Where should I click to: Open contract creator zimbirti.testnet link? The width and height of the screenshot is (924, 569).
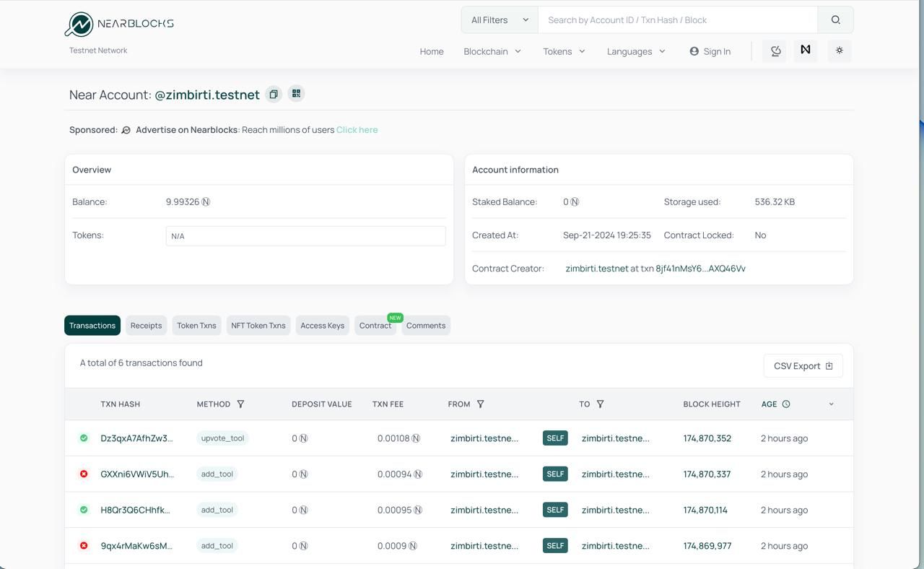tap(596, 269)
